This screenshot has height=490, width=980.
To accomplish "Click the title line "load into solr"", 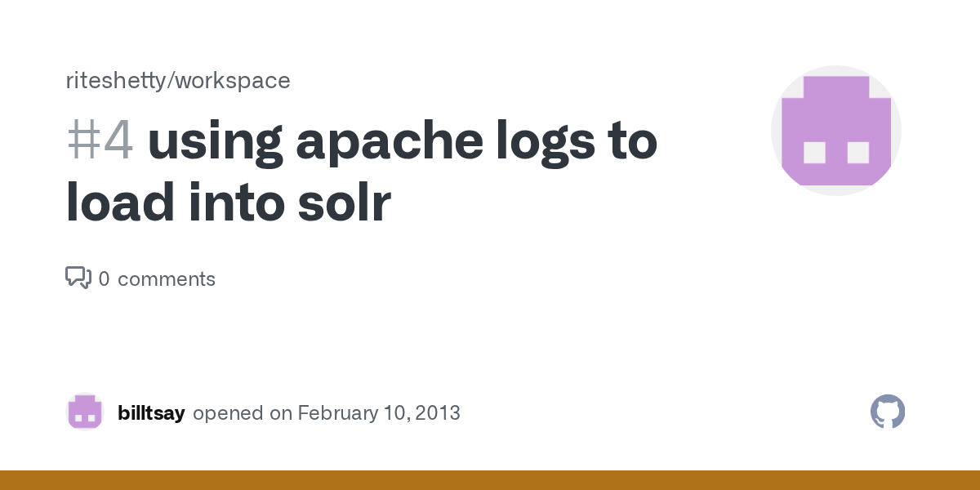I will 229,203.
